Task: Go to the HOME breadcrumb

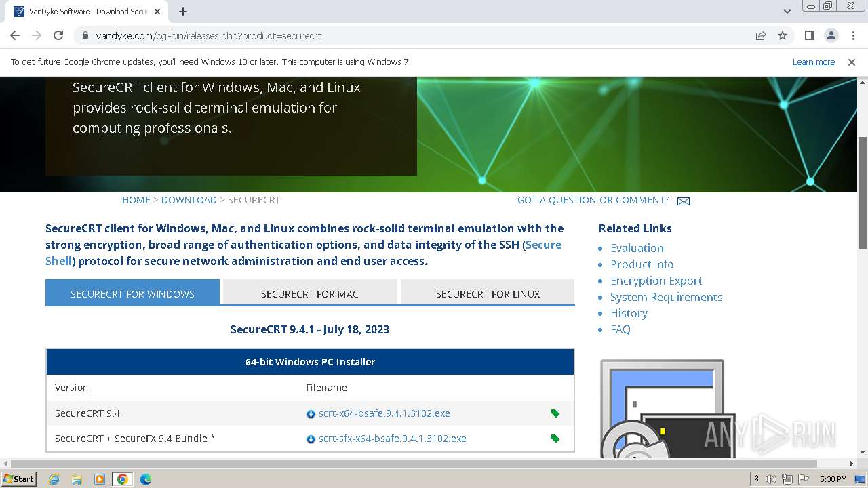Action: (136, 200)
